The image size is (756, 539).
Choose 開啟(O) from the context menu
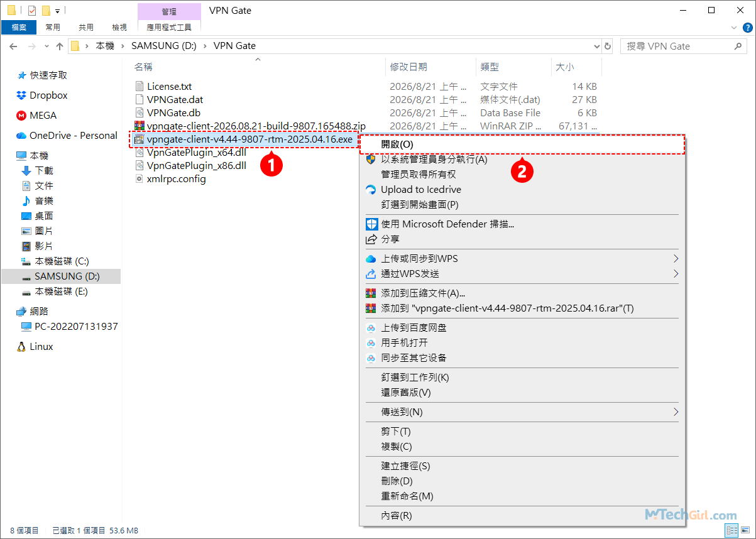coord(521,144)
